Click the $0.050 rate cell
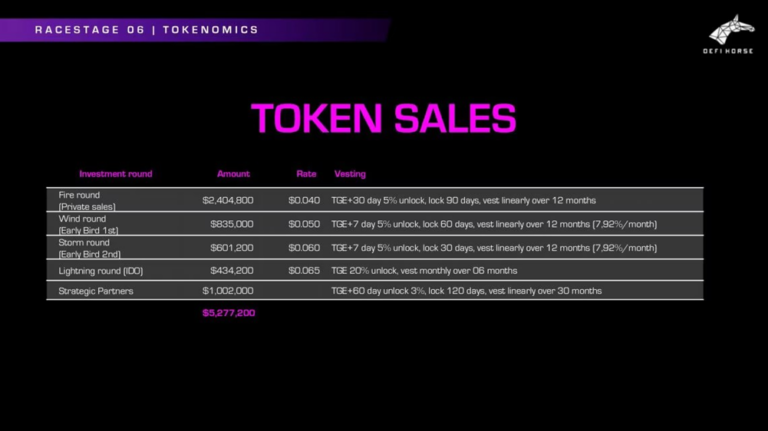Screen dimensions: 768x431 click(304, 224)
